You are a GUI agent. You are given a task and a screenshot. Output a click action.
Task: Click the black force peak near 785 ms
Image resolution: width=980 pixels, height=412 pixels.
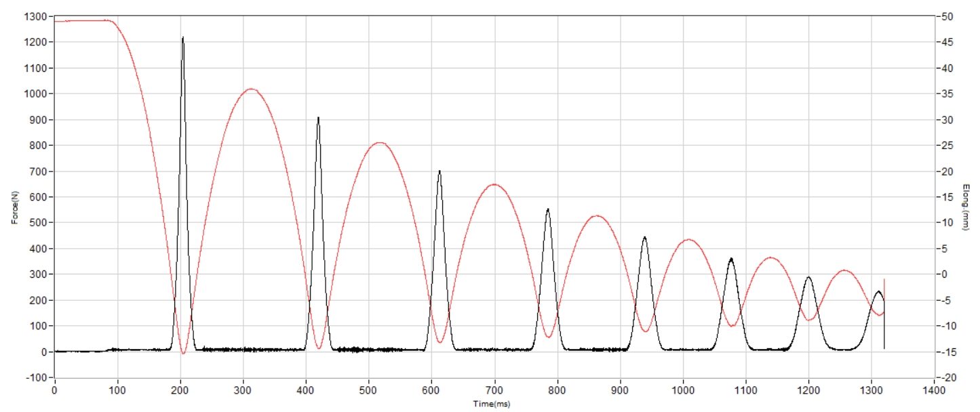click(x=548, y=210)
